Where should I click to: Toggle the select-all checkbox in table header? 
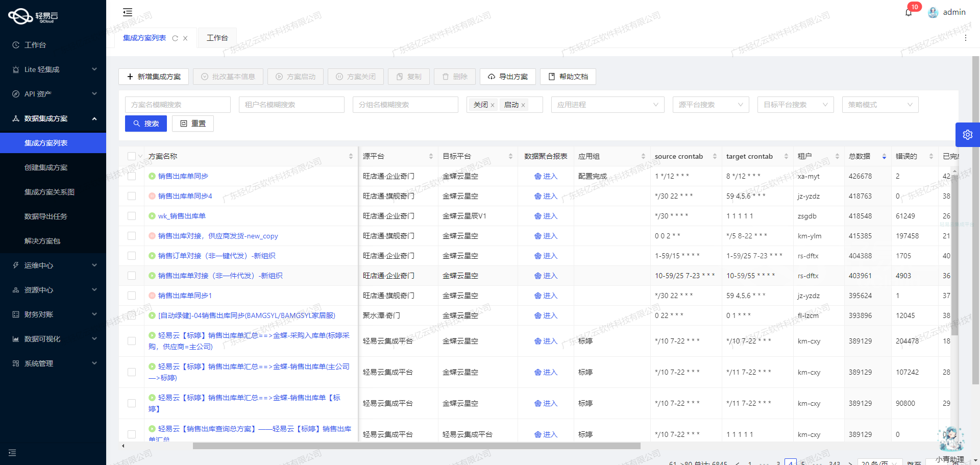(x=132, y=156)
